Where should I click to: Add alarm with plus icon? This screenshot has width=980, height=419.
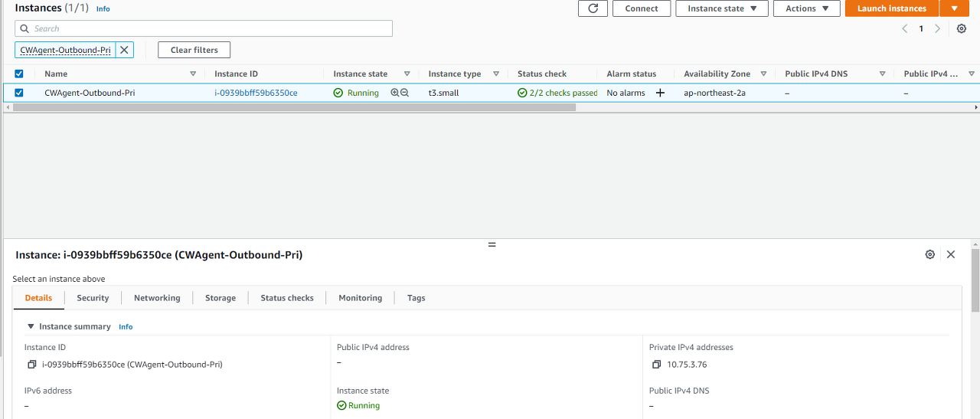[660, 93]
